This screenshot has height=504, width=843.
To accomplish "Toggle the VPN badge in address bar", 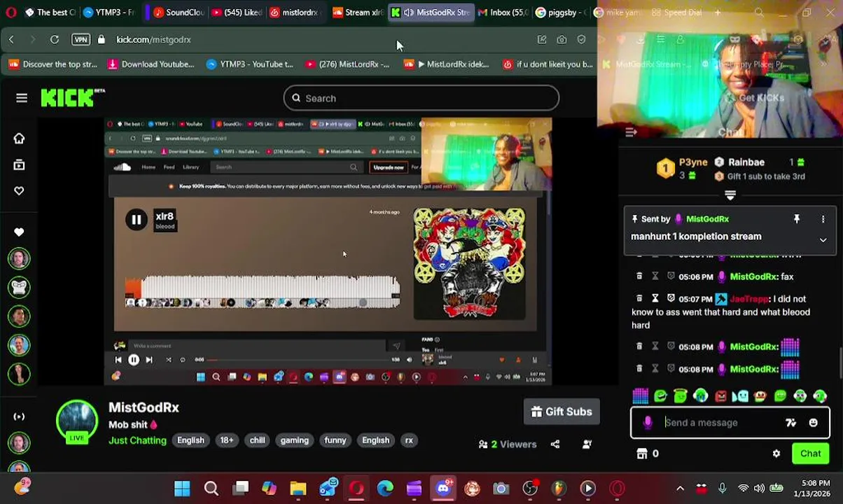I will [x=81, y=40].
